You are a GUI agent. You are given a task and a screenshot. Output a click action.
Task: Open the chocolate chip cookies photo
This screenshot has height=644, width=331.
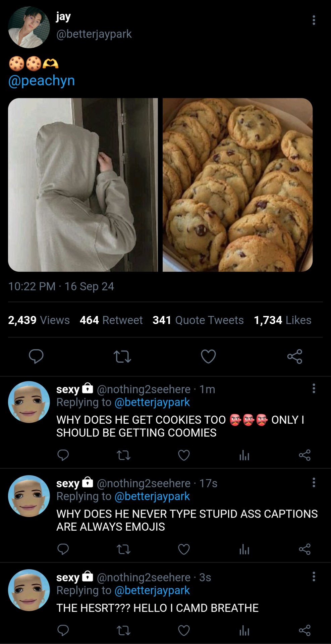pyautogui.click(x=237, y=184)
